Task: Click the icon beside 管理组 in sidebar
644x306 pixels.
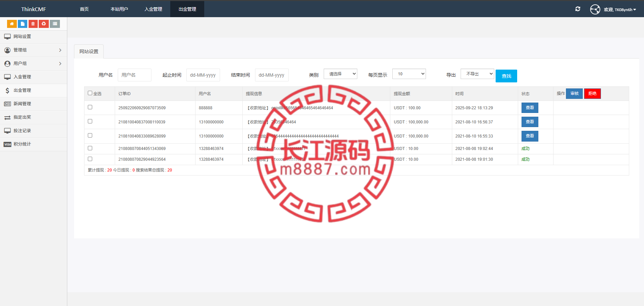Action: pyautogui.click(x=7, y=50)
